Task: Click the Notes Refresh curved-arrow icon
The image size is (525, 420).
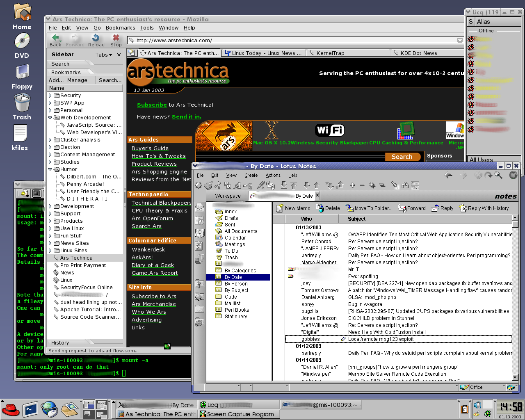Action: click(488, 175)
